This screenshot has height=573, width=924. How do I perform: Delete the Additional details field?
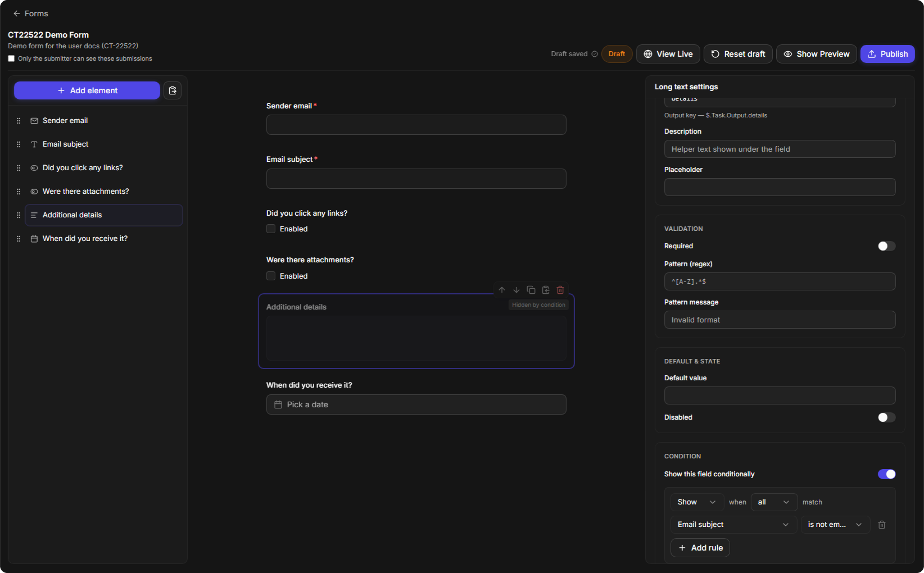560,290
